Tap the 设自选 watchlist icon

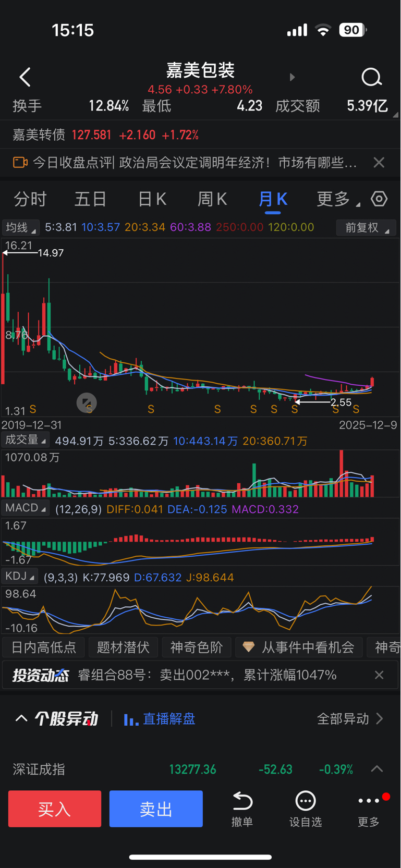[306, 800]
